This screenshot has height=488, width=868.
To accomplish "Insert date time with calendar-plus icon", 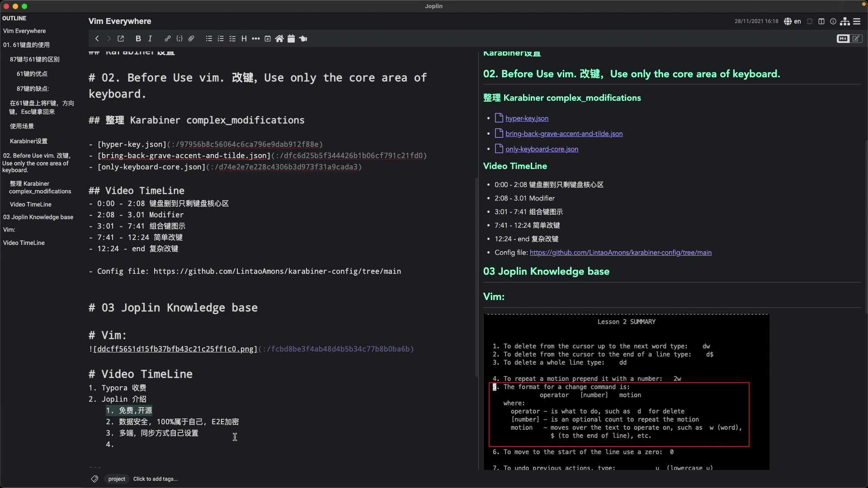I will coord(268,39).
